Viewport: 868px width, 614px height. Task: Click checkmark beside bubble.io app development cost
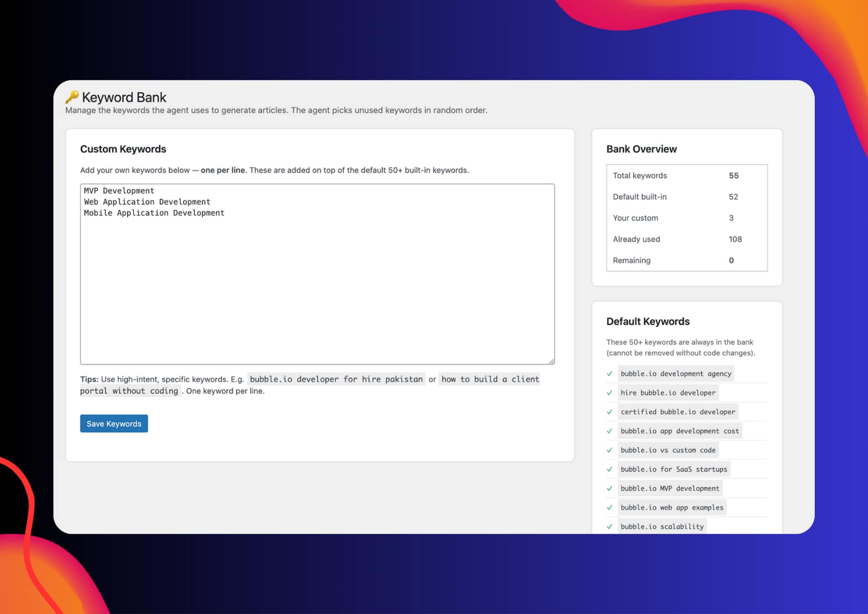click(610, 431)
